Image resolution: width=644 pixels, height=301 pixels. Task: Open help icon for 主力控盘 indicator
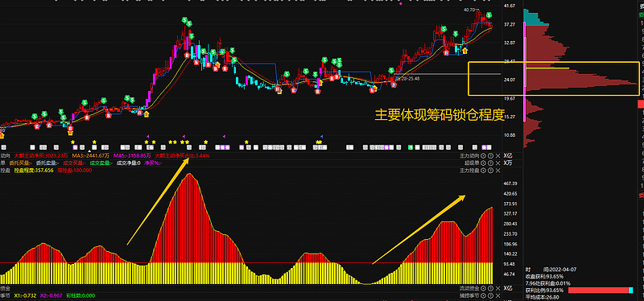click(x=490, y=170)
